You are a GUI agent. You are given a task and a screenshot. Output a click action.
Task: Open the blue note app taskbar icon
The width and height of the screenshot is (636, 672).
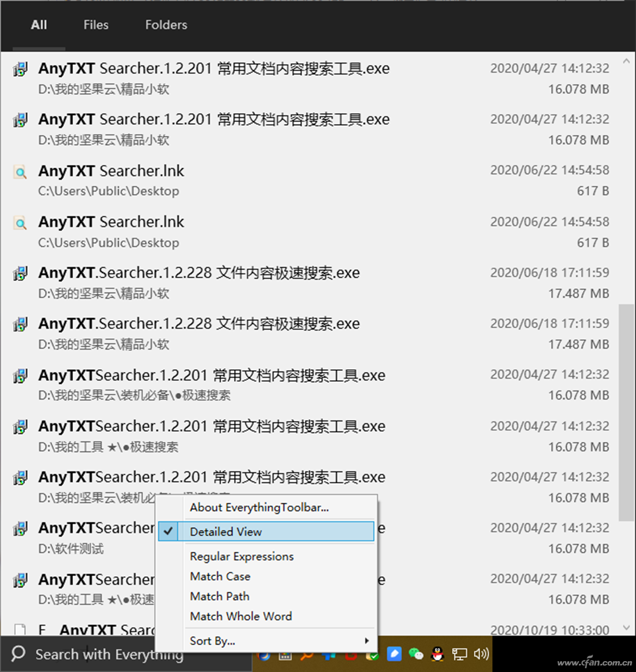tap(394, 653)
